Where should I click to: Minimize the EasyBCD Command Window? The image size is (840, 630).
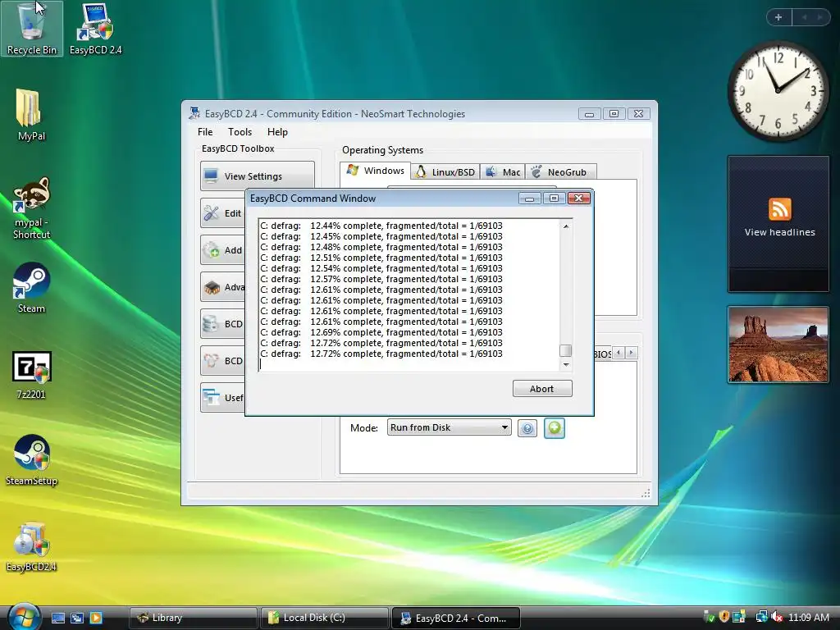(x=530, y=199)
